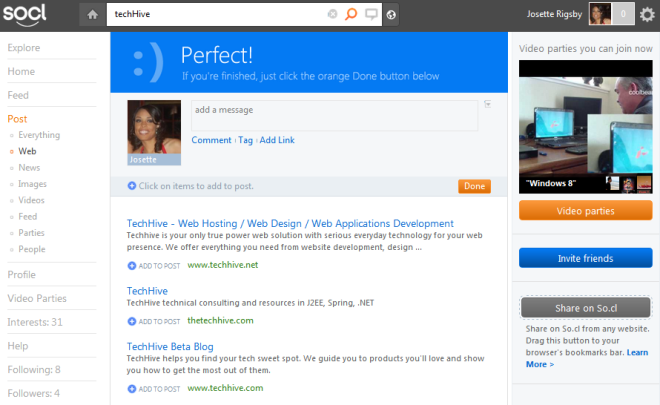Image resolution: width=660 pixels, height=405 pixels.
Task: Choose Web filter under Post
Action: (x=27, y=151)
